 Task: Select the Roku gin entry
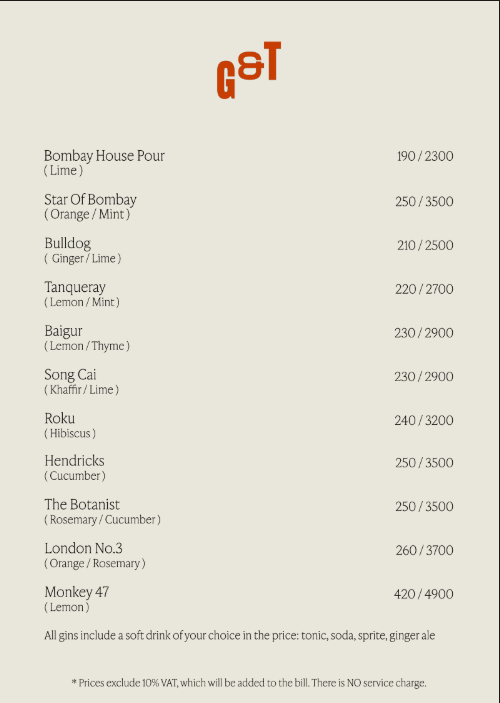tap(59, 418)
